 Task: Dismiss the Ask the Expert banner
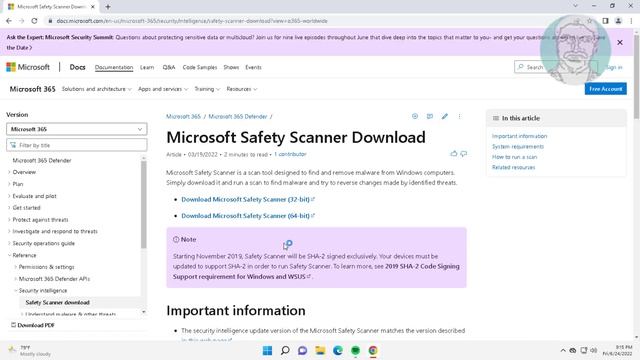620,42
